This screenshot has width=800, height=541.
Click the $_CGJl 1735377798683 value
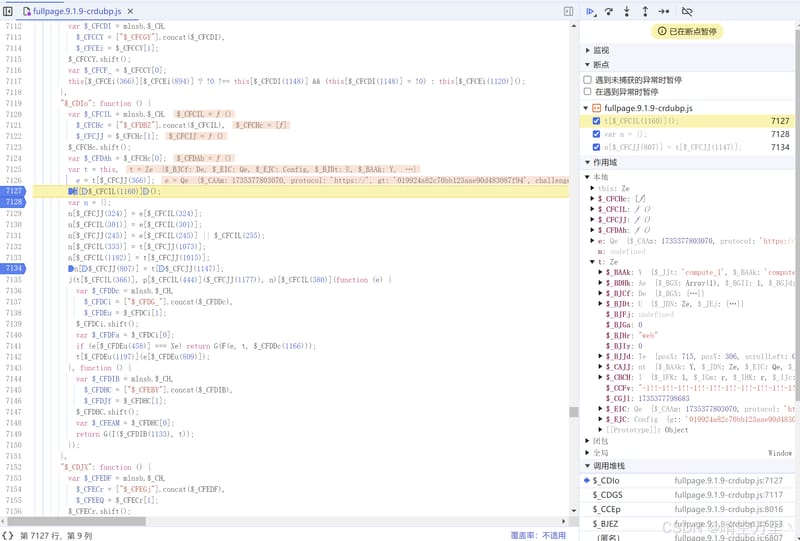point(664,398)
